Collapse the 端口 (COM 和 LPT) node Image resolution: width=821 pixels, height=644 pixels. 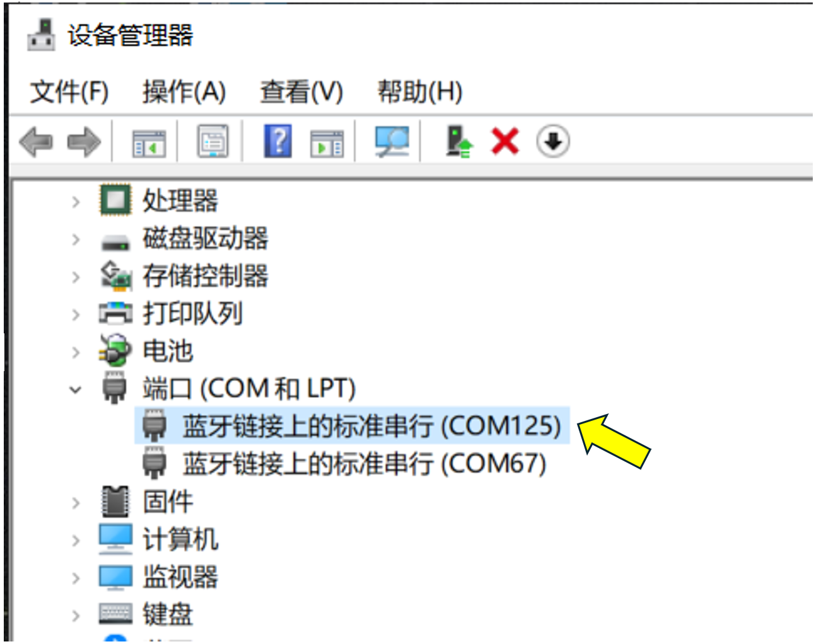coord(76,389)
